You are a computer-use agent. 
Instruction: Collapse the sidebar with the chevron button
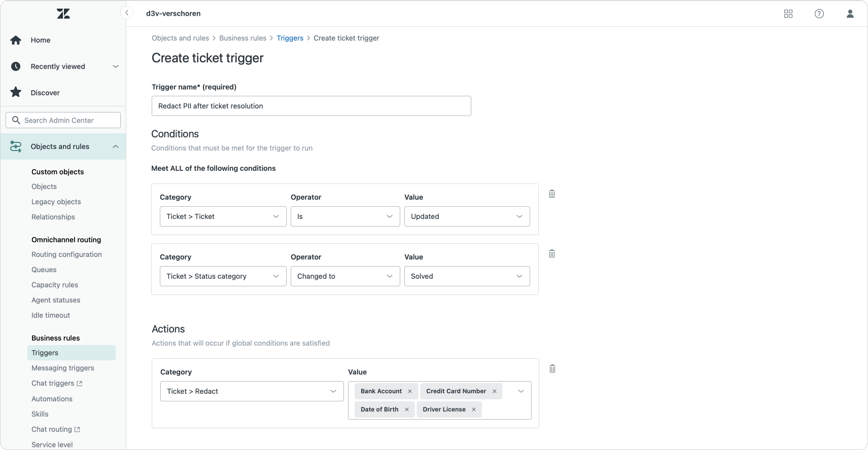[x=127, y=13]
